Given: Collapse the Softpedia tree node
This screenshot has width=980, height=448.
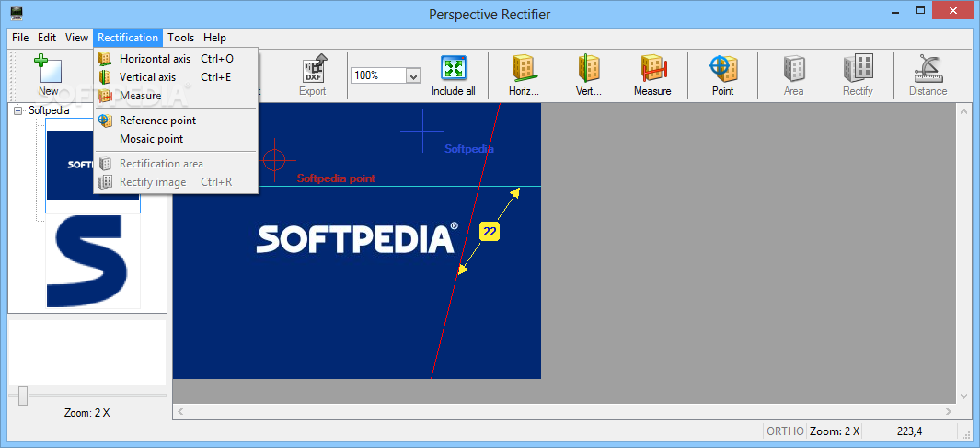Looking at the screenshot, I should (x=17, y=110).
